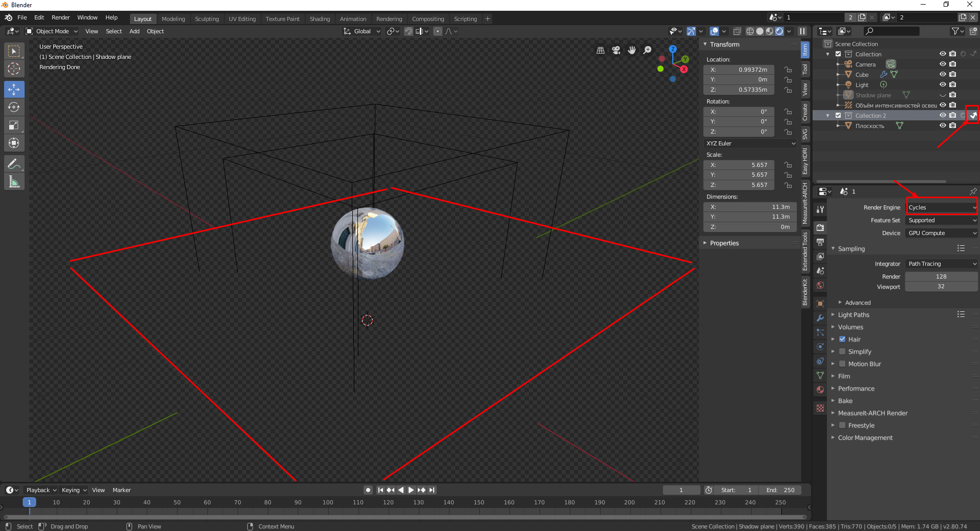Switch to the Shading workspace tab

pyautogui.click(x=319, y=19)
